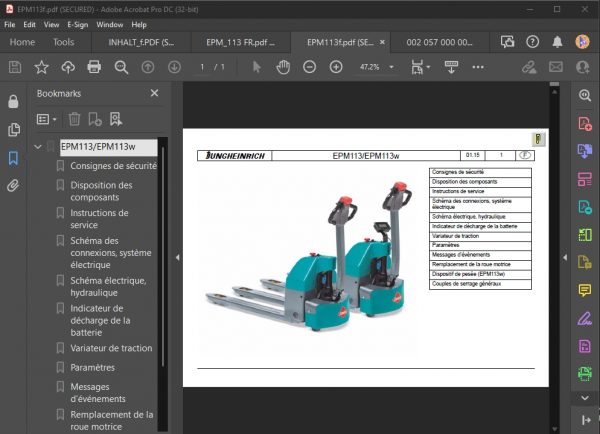The width and height of the screenshot is (600, 434).
Task: Open the attachments paperclip panel
Action: pyautogui.click(x=13, y=186)
